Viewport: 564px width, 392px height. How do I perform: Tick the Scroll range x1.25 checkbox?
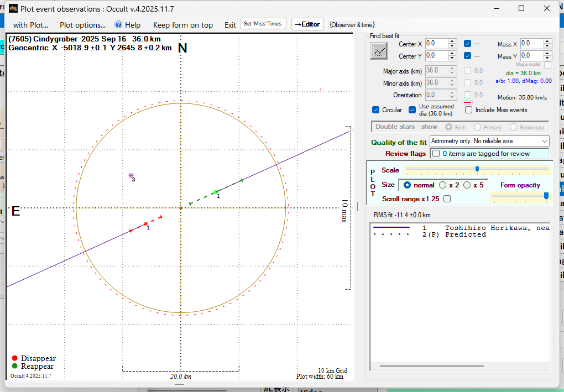(x=447, y=199)
